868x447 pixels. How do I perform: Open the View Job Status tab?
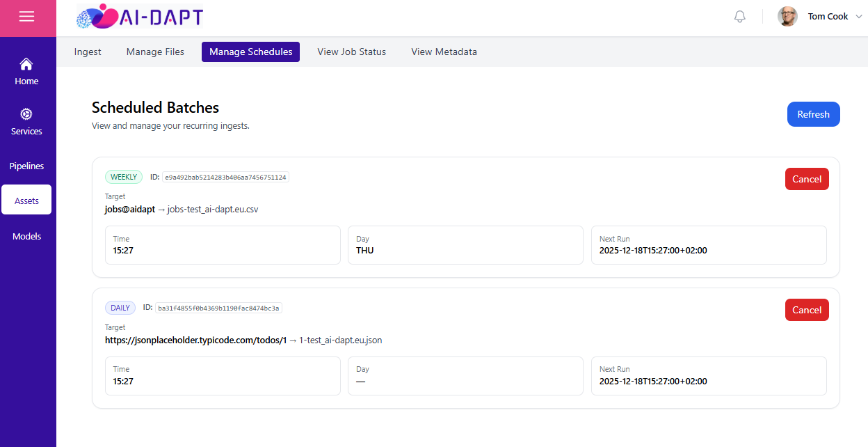pos(351,52)
